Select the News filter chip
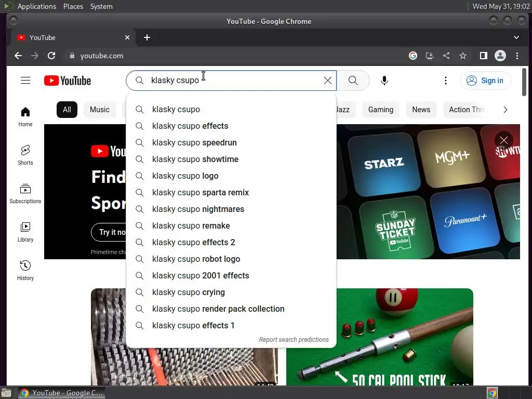The image size is (532, 399). 421,110
